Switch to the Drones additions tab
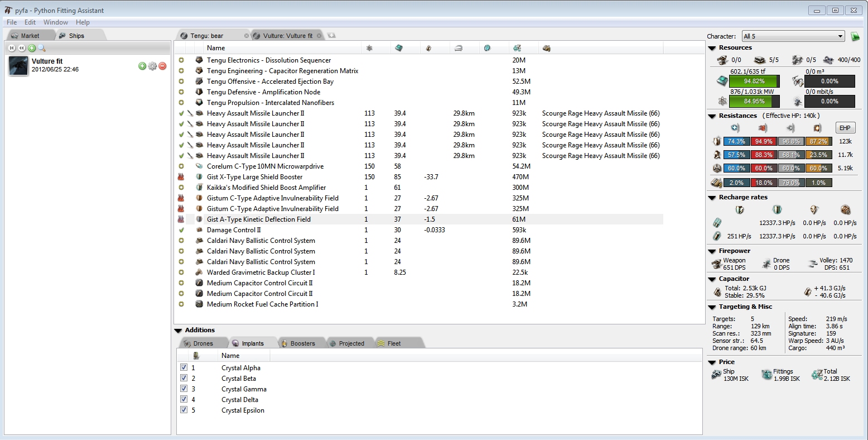The height and width of the screenshot is (440, 868). pos(203,343)
